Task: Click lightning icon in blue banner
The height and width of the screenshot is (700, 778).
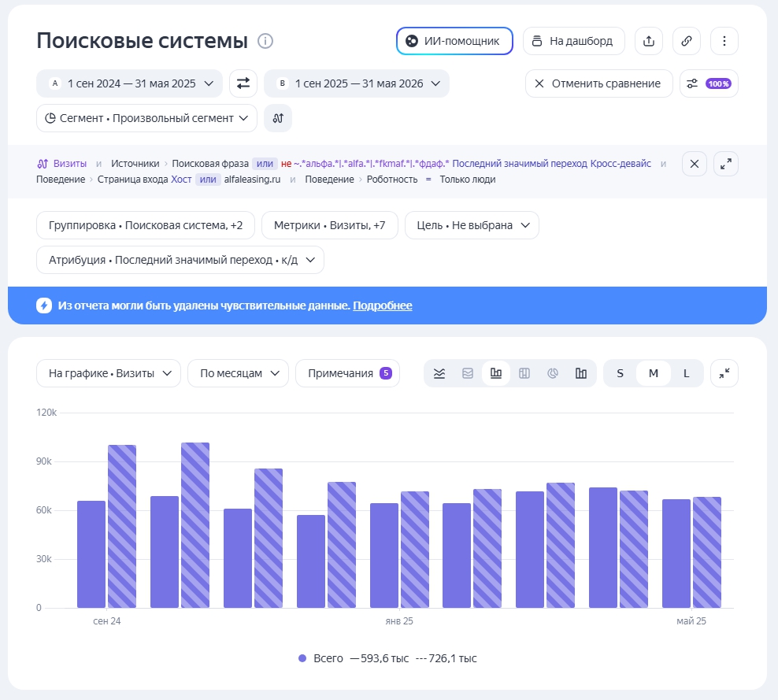Action: [43, 306]
